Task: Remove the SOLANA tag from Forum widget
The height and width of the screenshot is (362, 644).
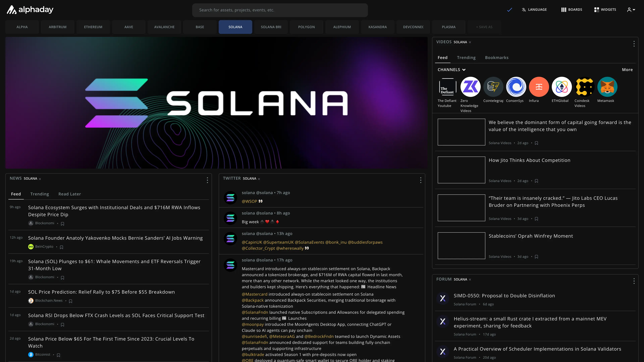Action: [470, 280]
